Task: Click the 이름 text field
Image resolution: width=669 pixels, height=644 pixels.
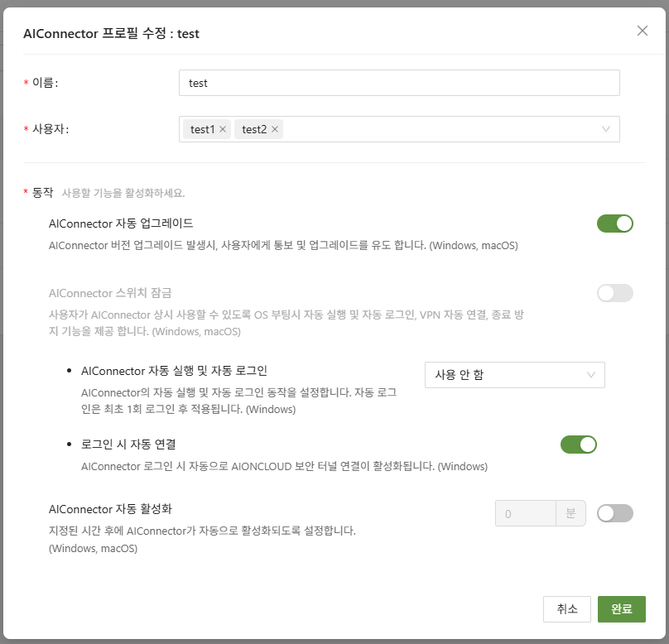Action: click(x=399, y=83)
